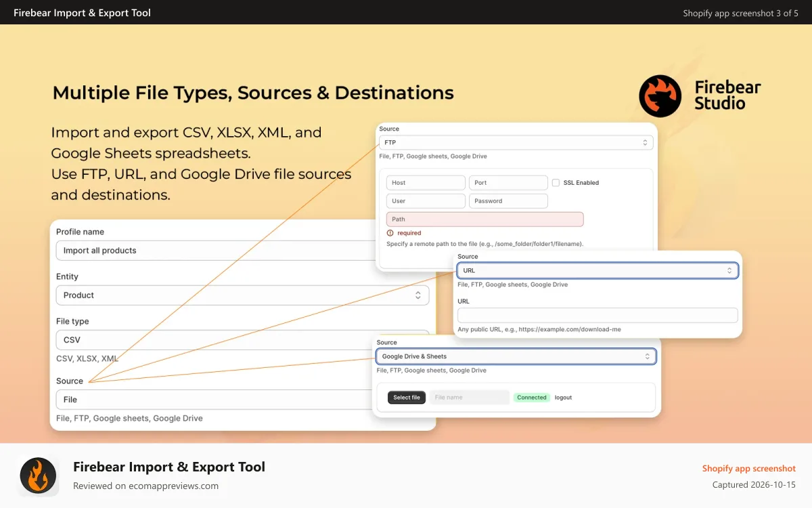The image size is (812, 508).
Task: Click the required error warning icon
Action: coord(390,233)
